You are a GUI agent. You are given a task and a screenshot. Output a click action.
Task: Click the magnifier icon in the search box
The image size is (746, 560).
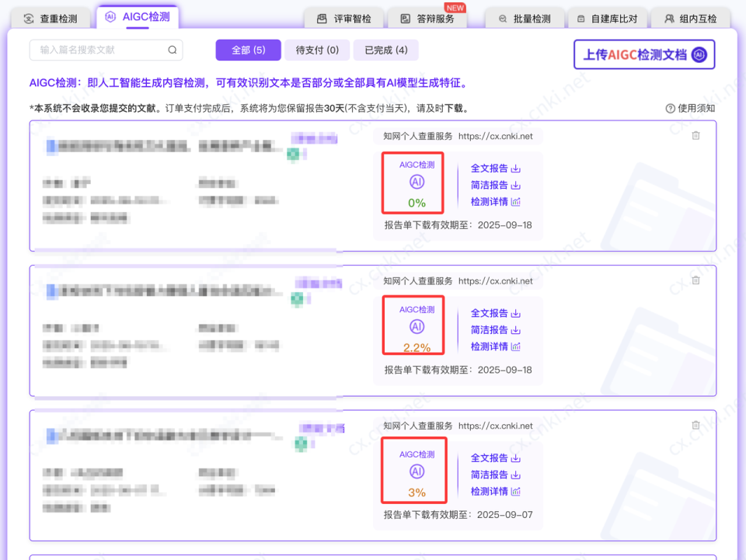[x=172, y=49]
